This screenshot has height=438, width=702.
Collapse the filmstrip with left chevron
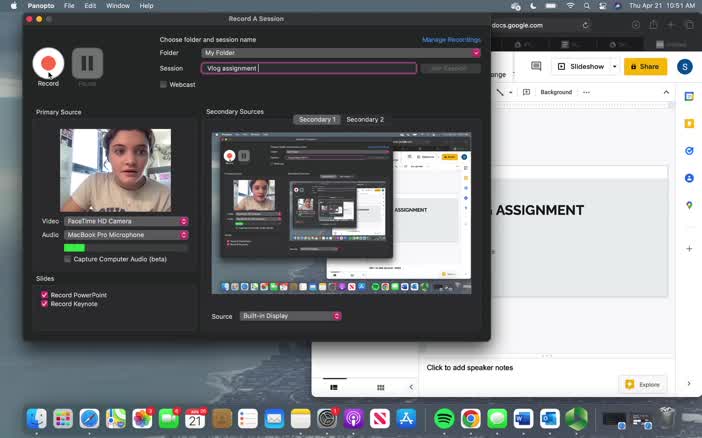[x=411, y=387]
